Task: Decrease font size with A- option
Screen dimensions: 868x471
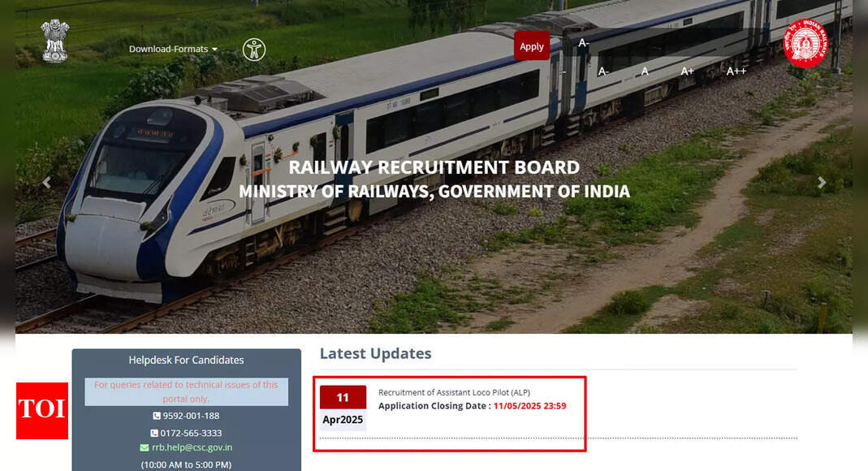Action: (603, 71)
